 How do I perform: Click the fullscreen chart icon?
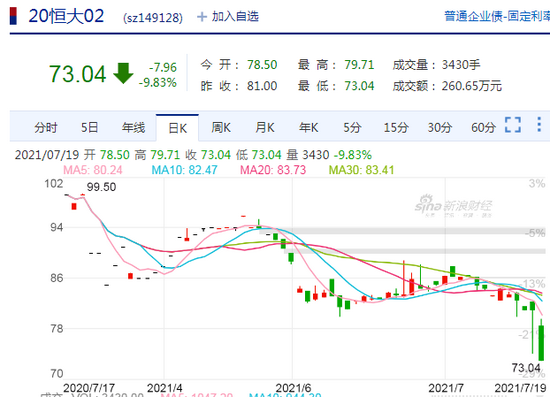pos(513,125)
